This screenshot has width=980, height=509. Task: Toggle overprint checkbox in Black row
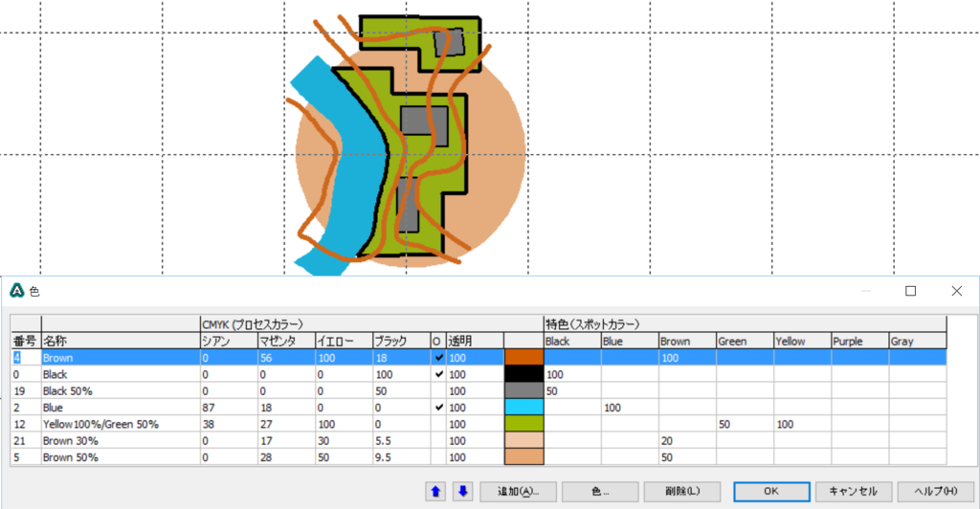pyautogui.click(x=438, y=374)
